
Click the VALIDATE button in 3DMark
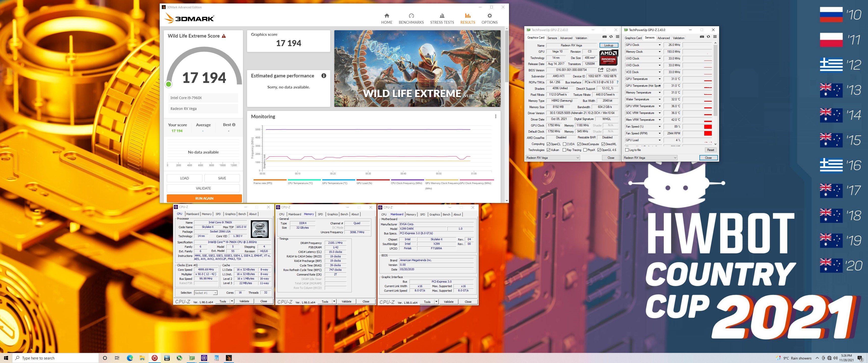tap(203, 189)
